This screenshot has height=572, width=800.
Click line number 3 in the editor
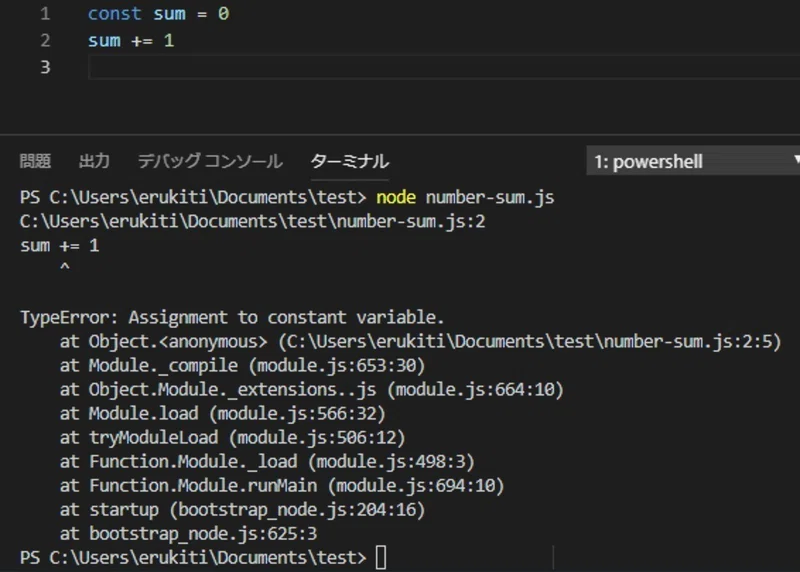(45, 67)
